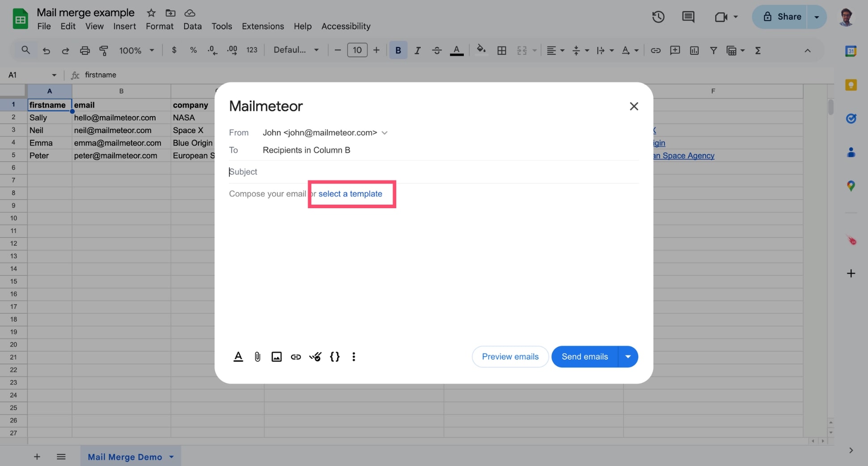Open version history clock icon
Viewport: 868px width, 466px height.
[658, 17]
